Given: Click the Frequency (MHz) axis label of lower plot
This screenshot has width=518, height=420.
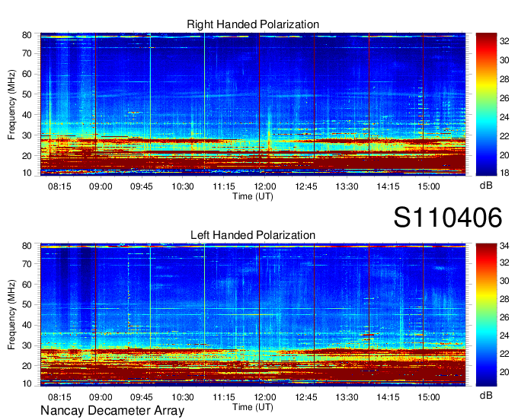Looking at the screenshot, I should point(11,315).
